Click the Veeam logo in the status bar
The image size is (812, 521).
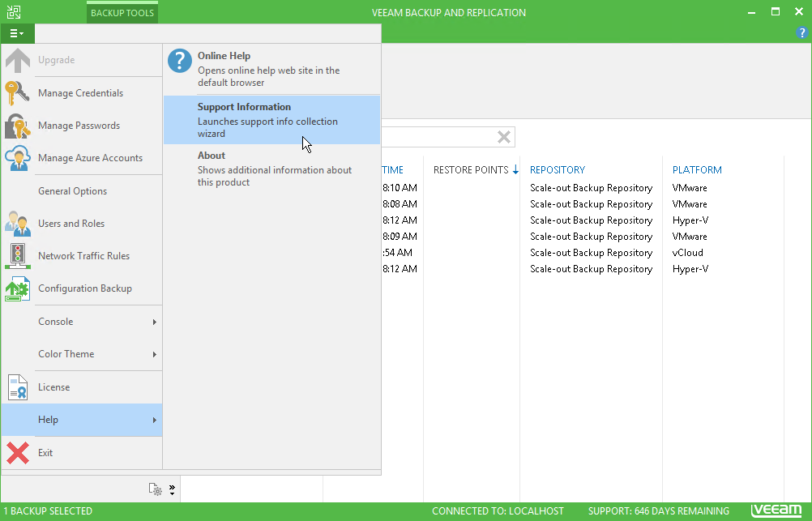tap(776, 510)
